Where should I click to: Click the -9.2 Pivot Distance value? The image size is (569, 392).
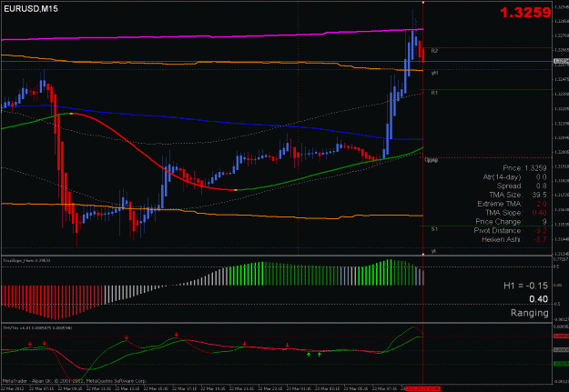tap(540, 231)
